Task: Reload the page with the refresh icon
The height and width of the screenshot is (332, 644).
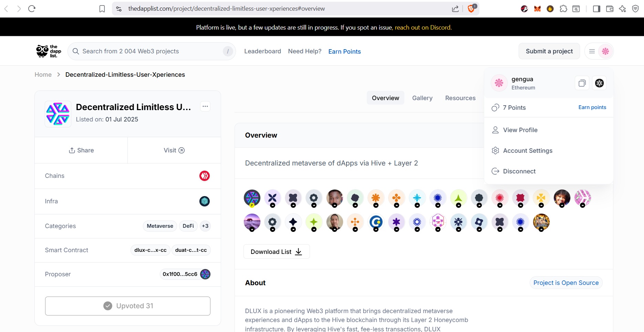Action: [x=32, y=9]
